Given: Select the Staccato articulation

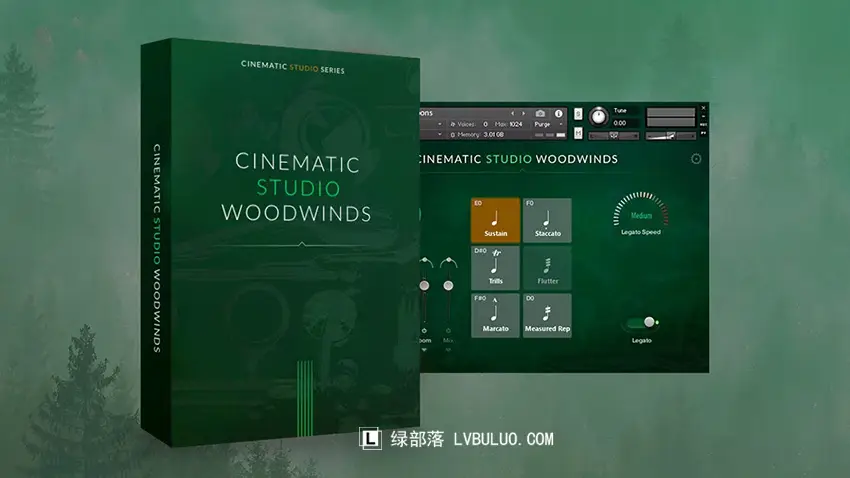Looking at the screenshot, I should tap(547, 219).
